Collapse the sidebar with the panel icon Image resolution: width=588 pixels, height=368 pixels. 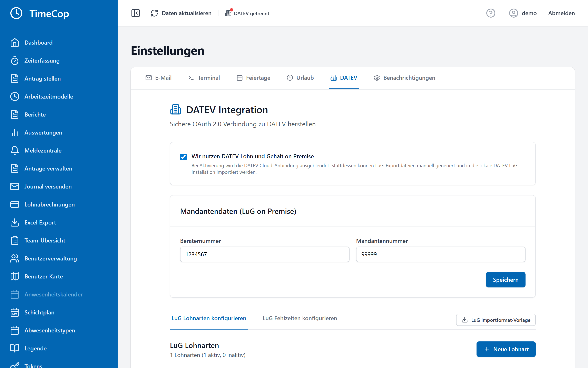point(135,13)
